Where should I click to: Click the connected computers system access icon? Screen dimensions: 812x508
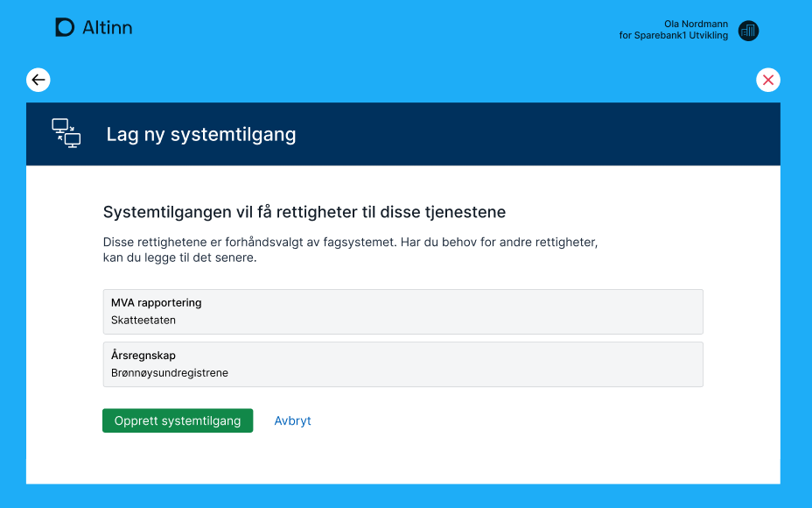tap(66, 133)
